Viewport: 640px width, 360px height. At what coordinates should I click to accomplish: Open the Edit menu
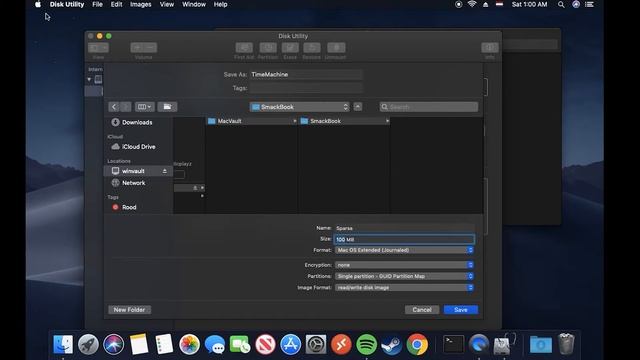coord(116,4)
